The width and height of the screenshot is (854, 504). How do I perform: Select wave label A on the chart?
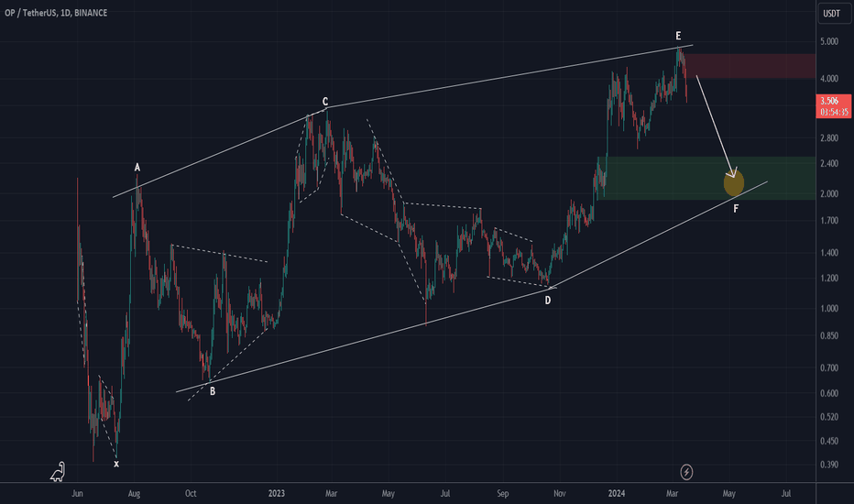tap(137, 168)
